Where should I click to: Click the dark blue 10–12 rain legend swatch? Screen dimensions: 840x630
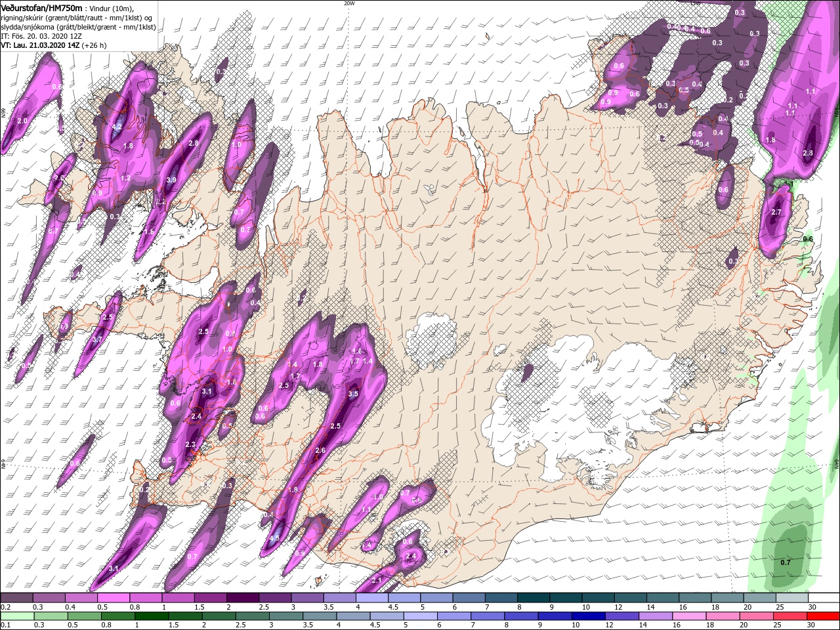[588, 616]
